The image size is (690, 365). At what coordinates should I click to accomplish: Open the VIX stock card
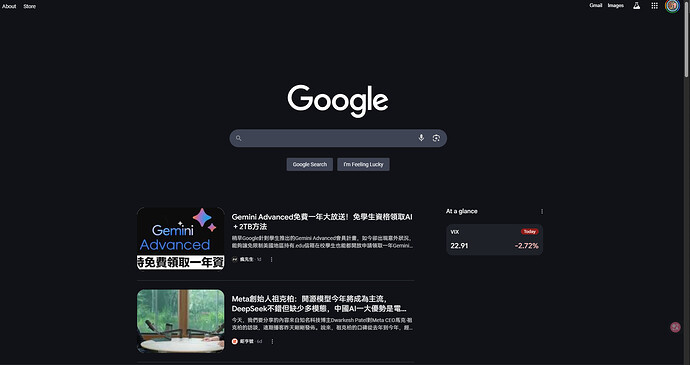pos(495,240)
